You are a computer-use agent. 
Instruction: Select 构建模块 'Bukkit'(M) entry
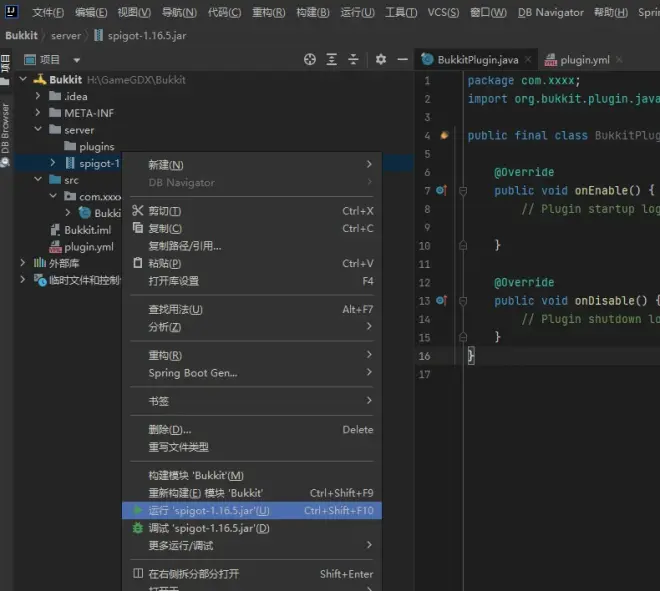(252, 475)
